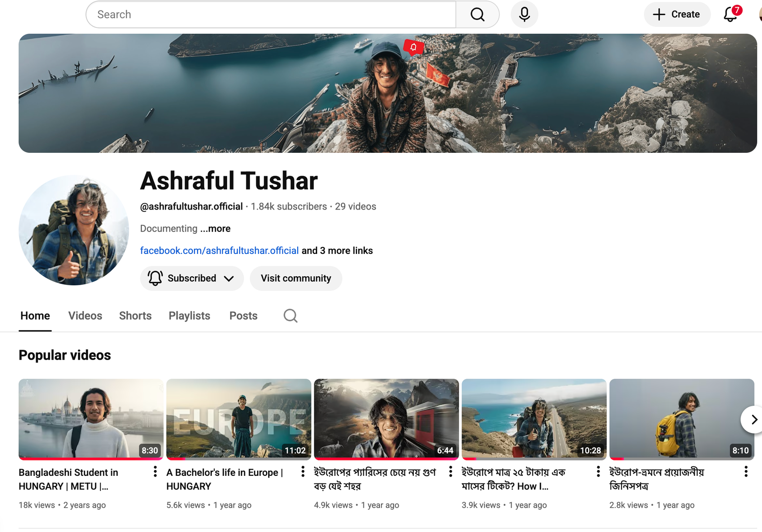Switch to the Videos tab
This screenshot has height=532, width=762.
85,316
